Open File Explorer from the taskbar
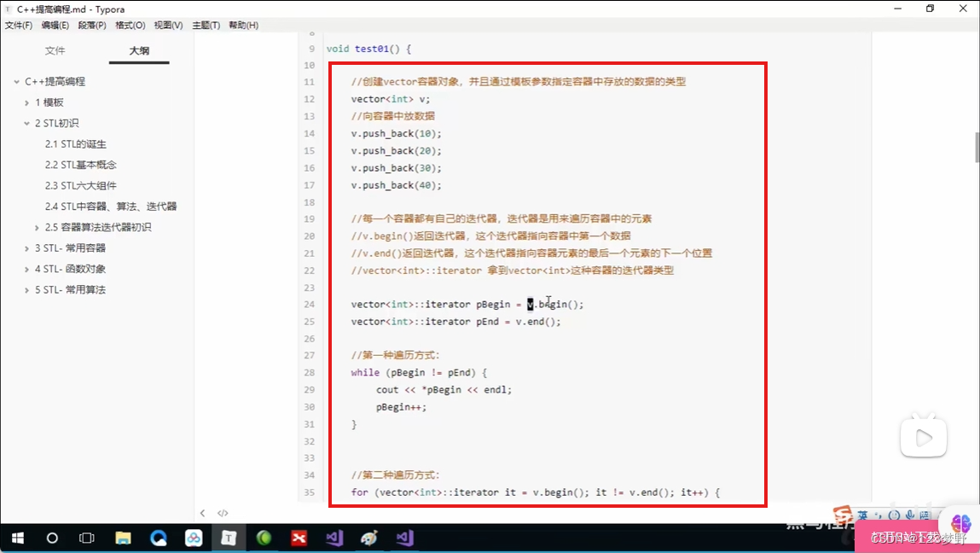Image resolution: width=980 pixels, height=553 pixels. (x=123, y=538)
